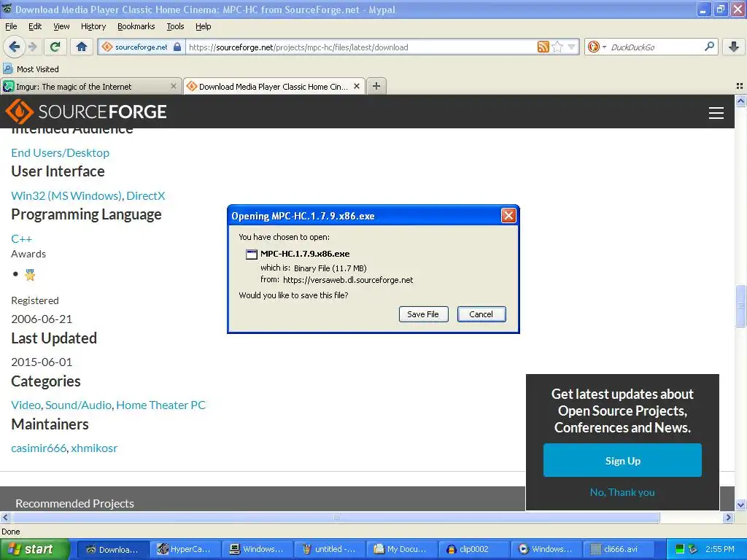Open the Home Theater PC category link
The width and height of the screenshot is (747, 560).
(160, 405)
